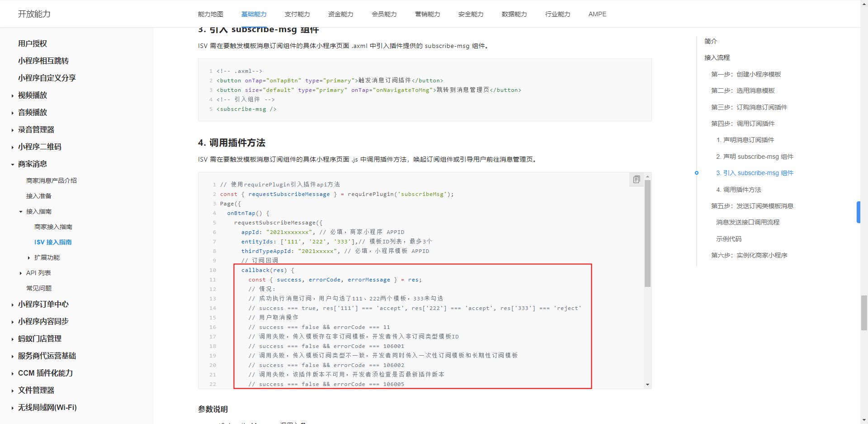This screenshot has width=868, height=424.
Task: Click the 4. 调用插件方法 heading
Action: [x=231, y=143]
